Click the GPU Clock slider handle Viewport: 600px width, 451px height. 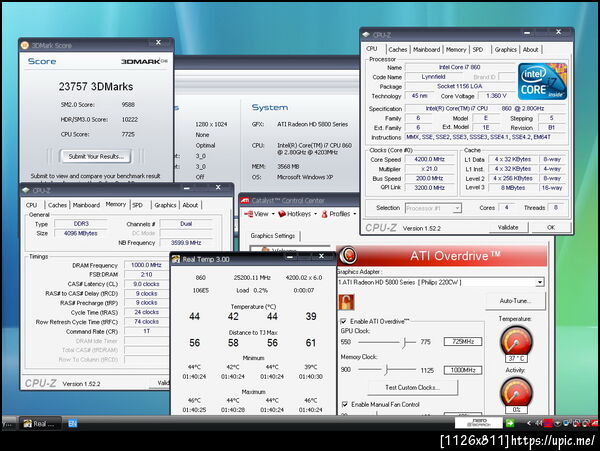coord(404,342)
